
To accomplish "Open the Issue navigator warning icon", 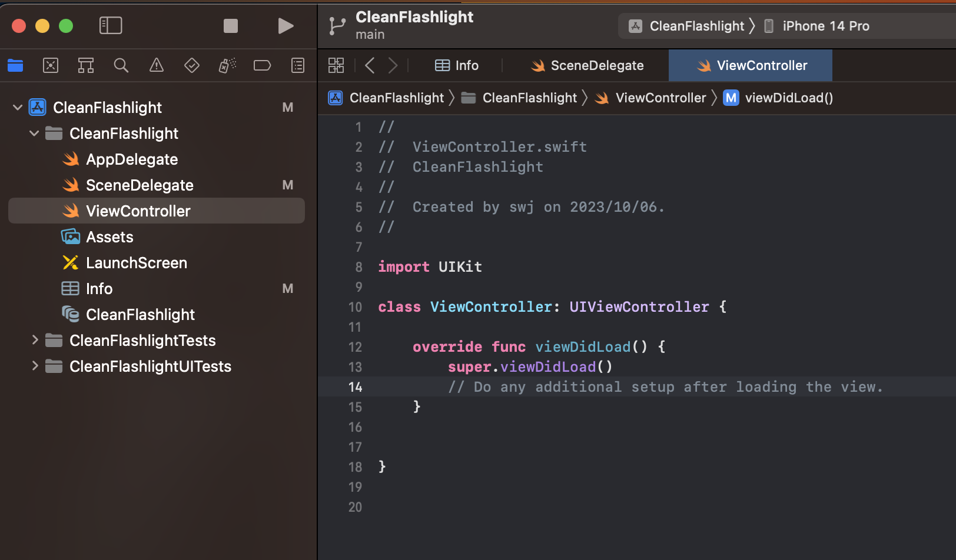I will 157,65.
